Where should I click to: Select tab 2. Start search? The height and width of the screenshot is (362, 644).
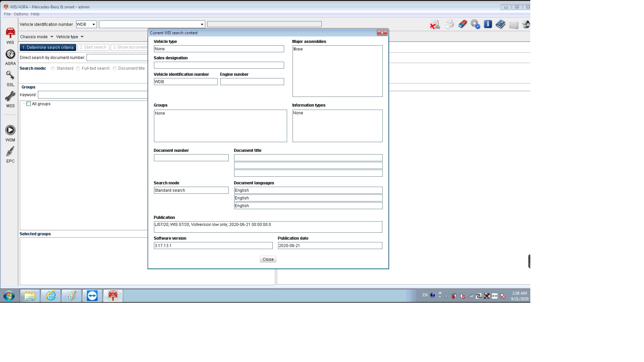[93, 48]
